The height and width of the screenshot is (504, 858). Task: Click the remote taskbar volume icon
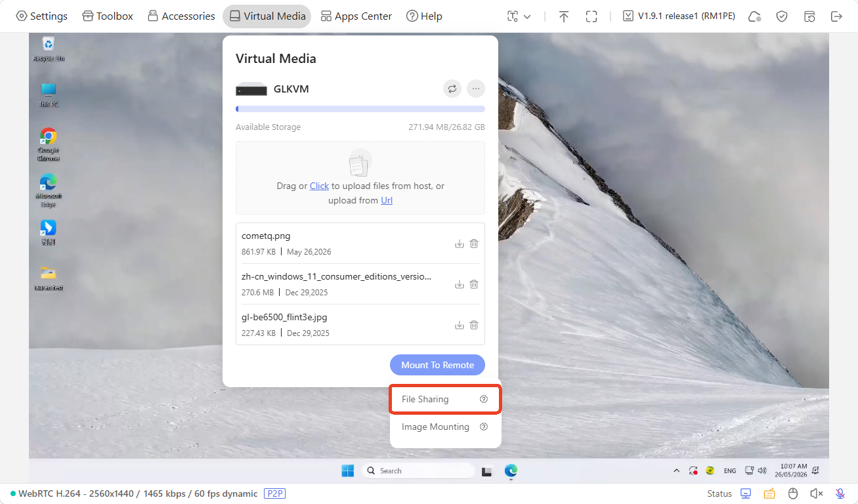(x=762, y=471)
